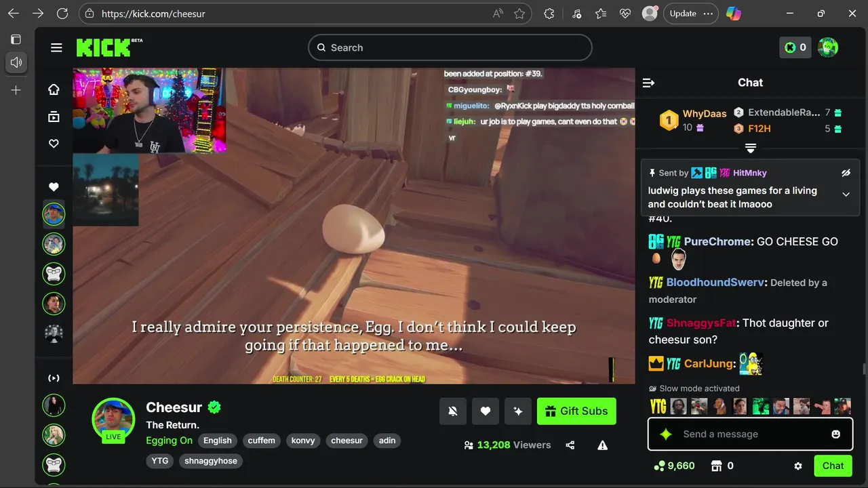
Task: Bookmark this page with star icon
Action: 519,14
